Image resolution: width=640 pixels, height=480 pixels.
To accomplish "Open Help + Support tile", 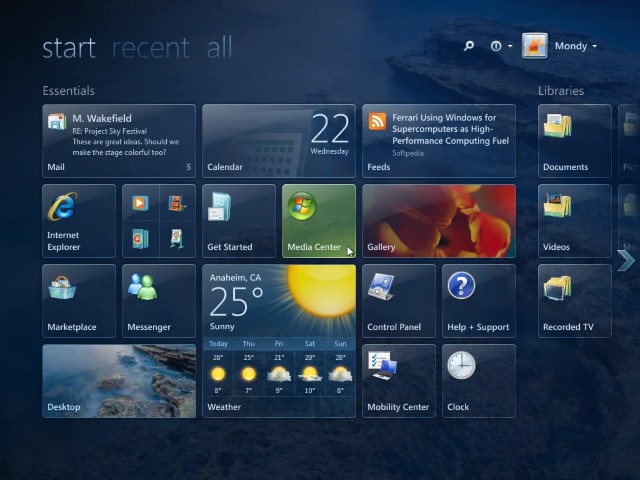I will coord(478,300).
